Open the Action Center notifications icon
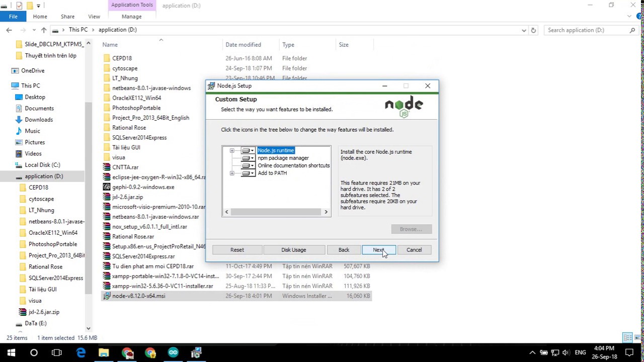Viewport: 644px width, 362px height. [x=629, y=352]
